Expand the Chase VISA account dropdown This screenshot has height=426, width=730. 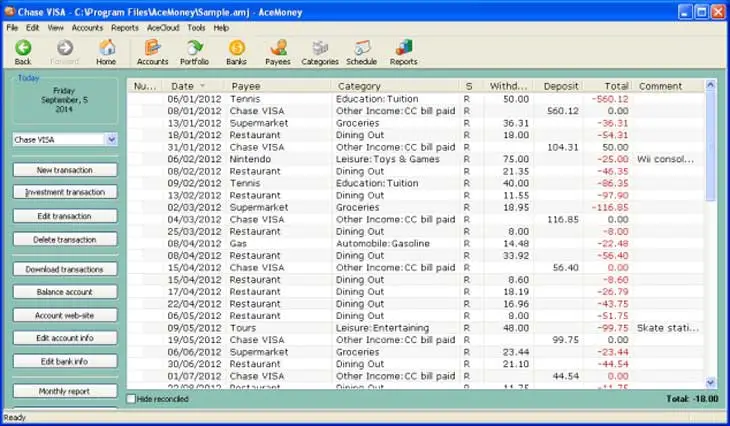[111, 139]
